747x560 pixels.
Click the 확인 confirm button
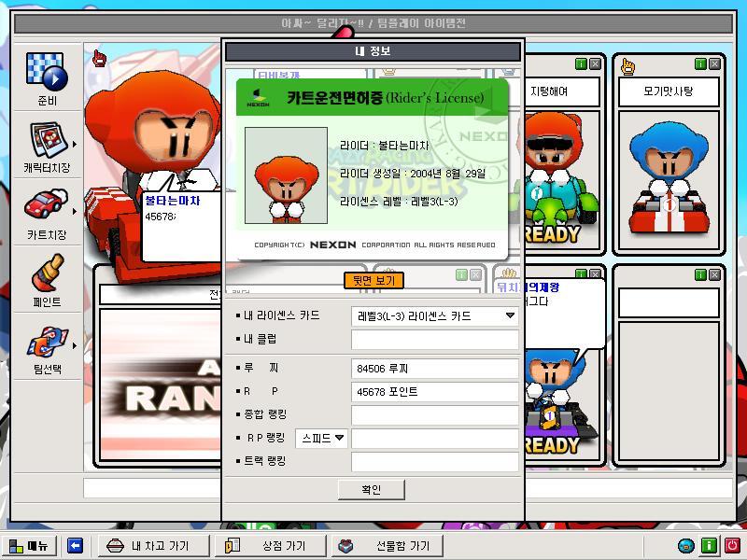[x=372, y=489]
